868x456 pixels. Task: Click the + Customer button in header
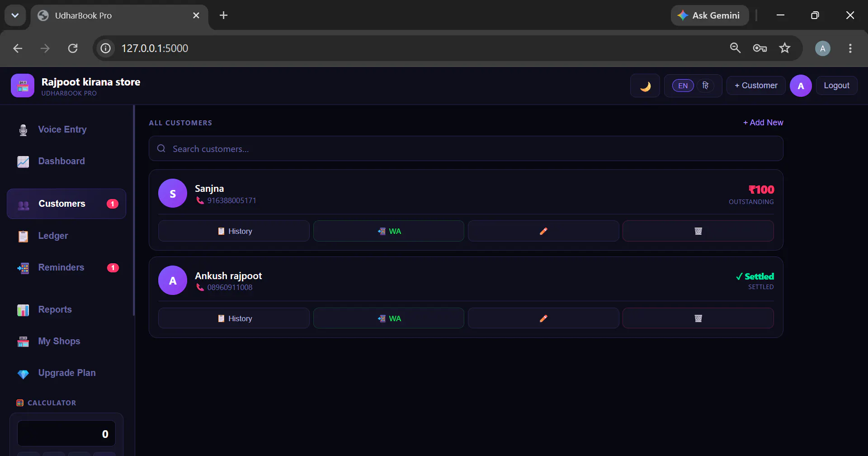[x=756, y=85]
